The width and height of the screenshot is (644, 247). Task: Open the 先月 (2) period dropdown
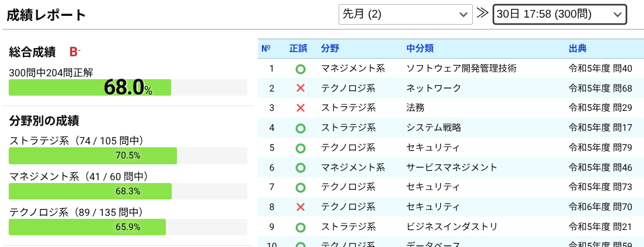406,15
